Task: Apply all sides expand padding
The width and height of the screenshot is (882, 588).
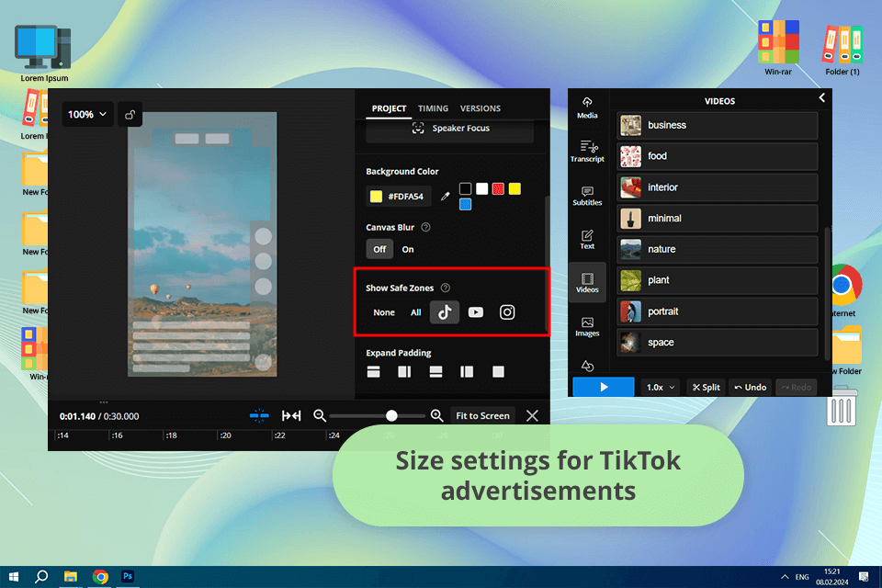Action: (x=498, y=372)
